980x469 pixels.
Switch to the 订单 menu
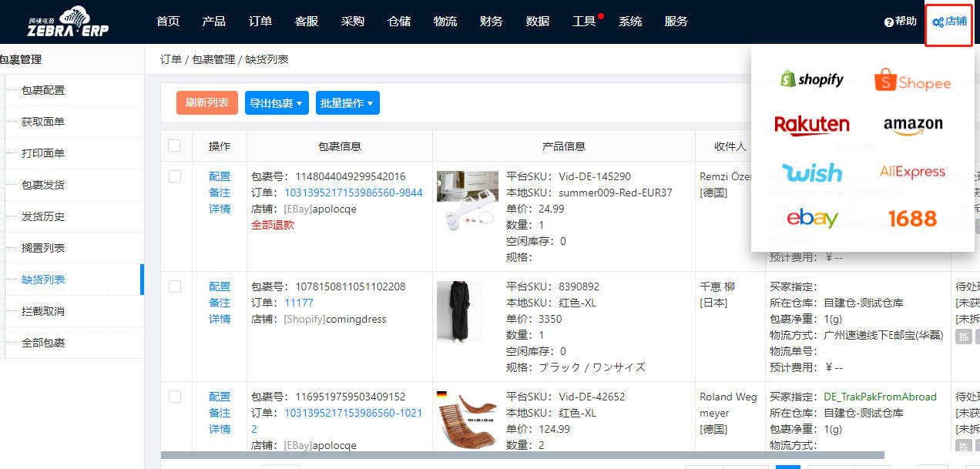click(260, 21)
